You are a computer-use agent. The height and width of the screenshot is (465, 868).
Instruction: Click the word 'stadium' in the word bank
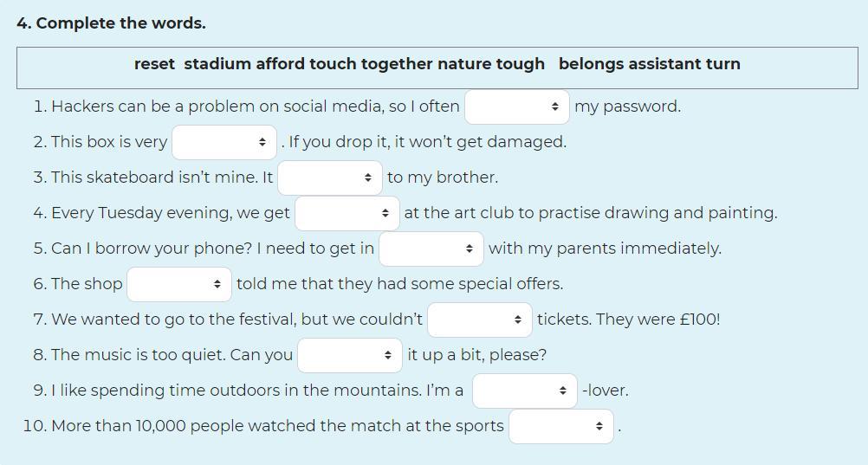point(217,64)
